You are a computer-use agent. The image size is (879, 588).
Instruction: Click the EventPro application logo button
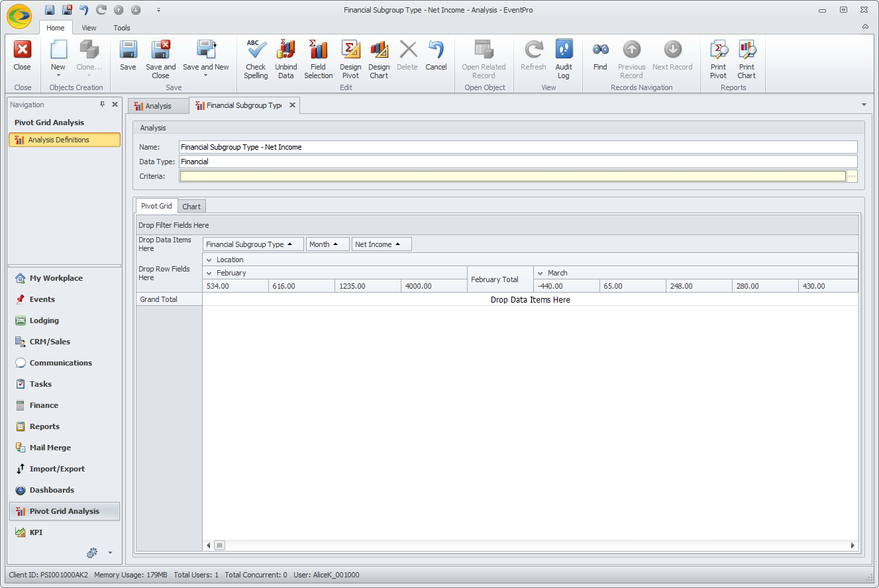tap(19, 17)
